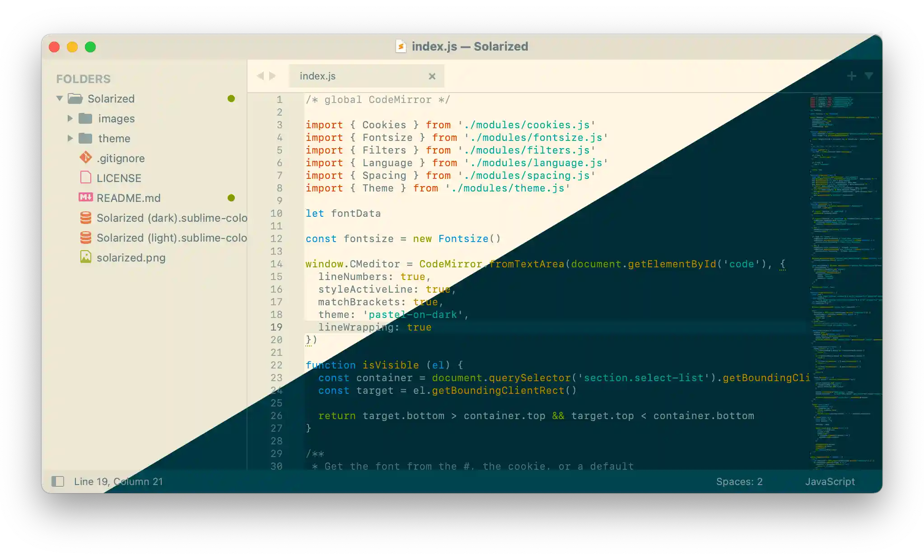
Task: Click line number 12 in the gutter
Action: pyautogui.click(x=276, y=238)
